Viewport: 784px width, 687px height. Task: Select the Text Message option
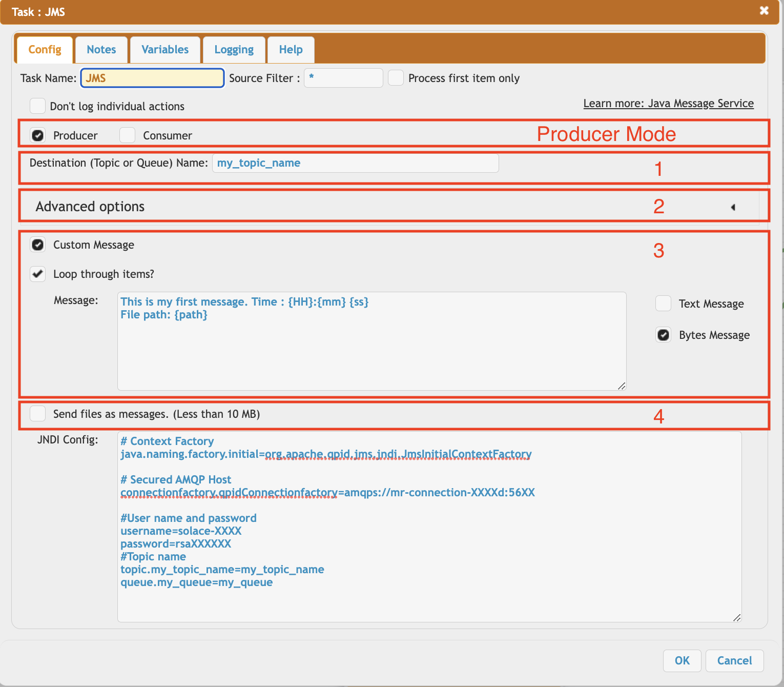[664, 304]
